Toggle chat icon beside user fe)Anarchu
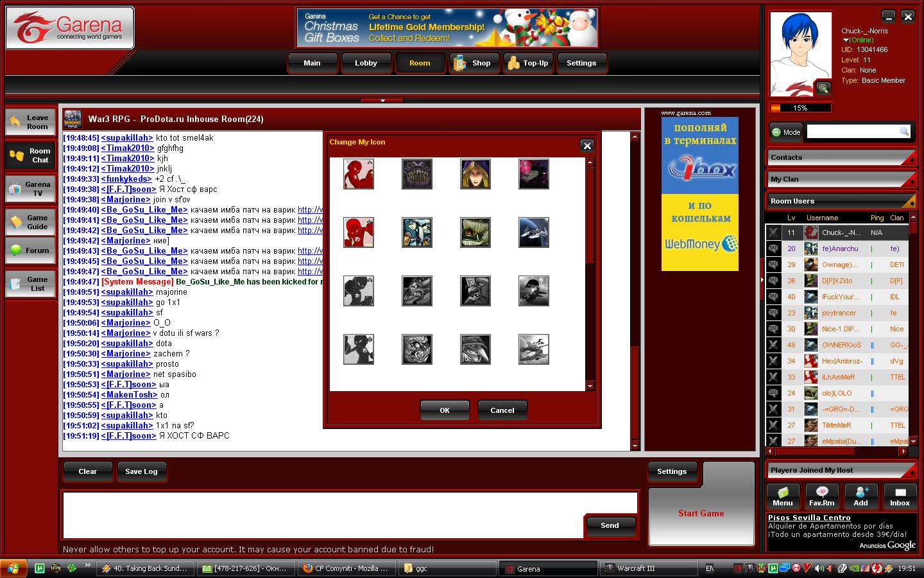This screenshot has height=578, width=924. [773, 249]
